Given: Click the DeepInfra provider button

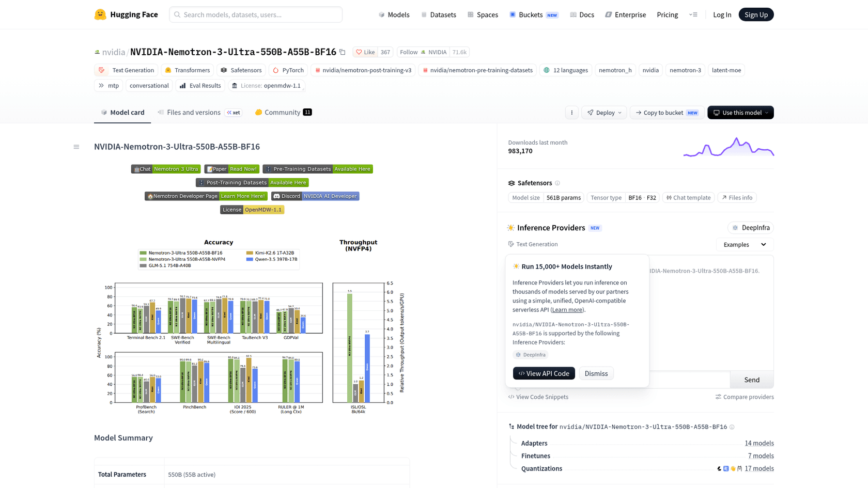Looking at the screenshot, I should click(751, 228).
